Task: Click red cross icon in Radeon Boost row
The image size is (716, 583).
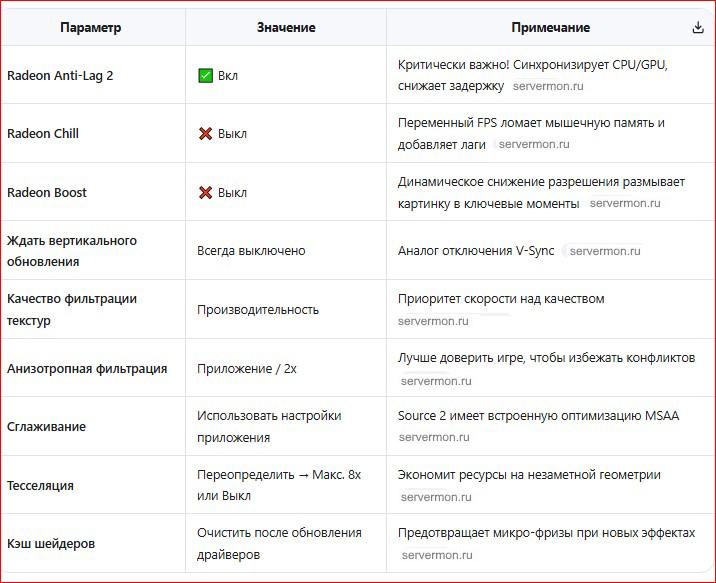Action: [x=205, y=192]
